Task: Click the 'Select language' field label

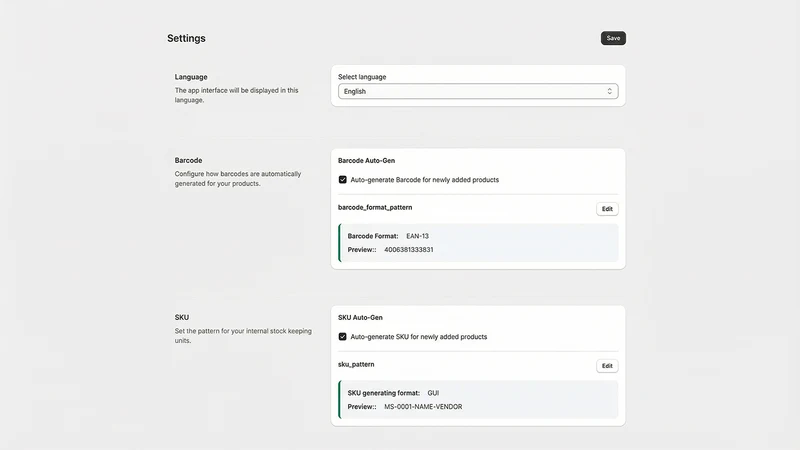Action: click(362, 77)
